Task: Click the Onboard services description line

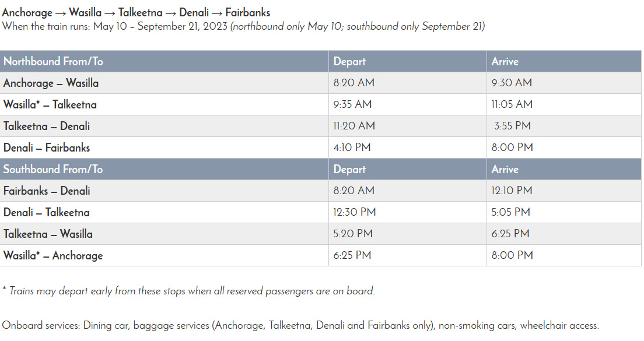Action: pos(300,325)
